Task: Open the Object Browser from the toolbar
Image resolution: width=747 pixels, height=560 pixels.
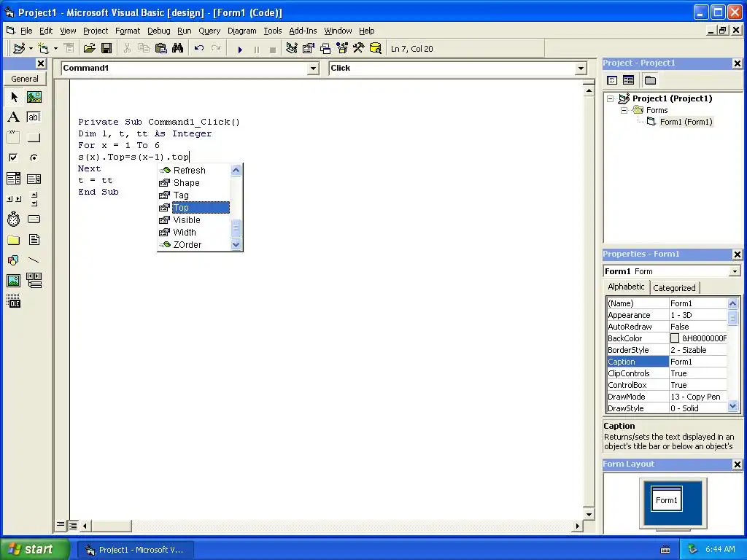Action: pos(342,49)
